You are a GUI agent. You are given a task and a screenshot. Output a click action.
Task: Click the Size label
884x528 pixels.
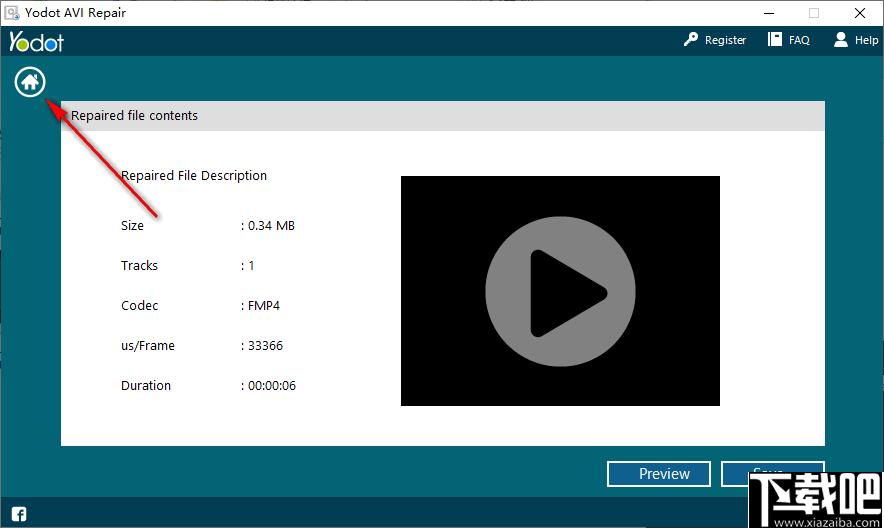coord(132,225)
